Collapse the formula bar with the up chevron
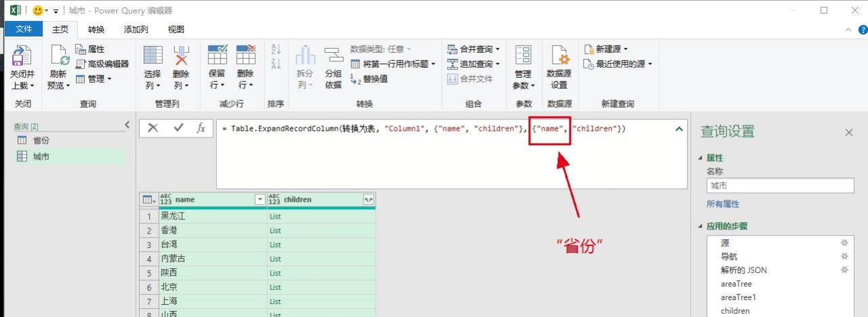Image resolution: width=868 pixels, height=317 pixels. 679,129
